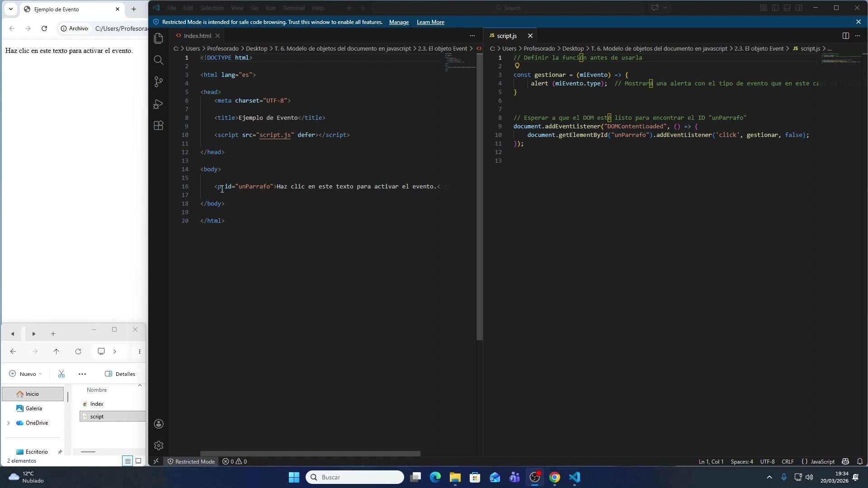Open the Extensions view in VS Code
This screenshot has height=488, width=868.
pyautogui.click(x=158, y=126)
